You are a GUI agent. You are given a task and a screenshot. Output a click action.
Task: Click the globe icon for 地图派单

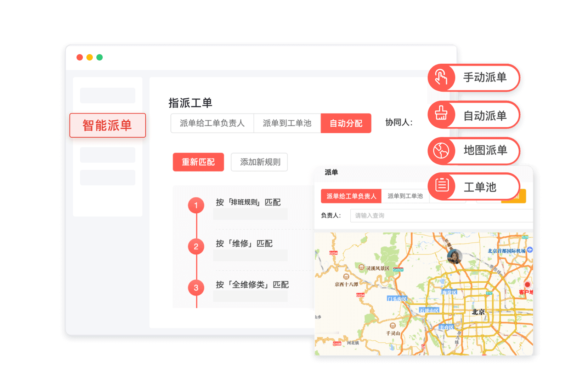click(441, 151)
